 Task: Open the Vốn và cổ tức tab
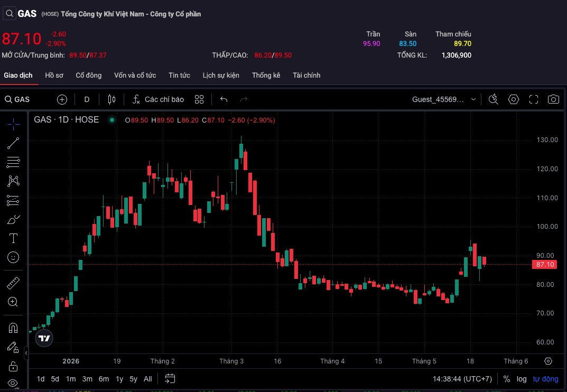[135, 75]
